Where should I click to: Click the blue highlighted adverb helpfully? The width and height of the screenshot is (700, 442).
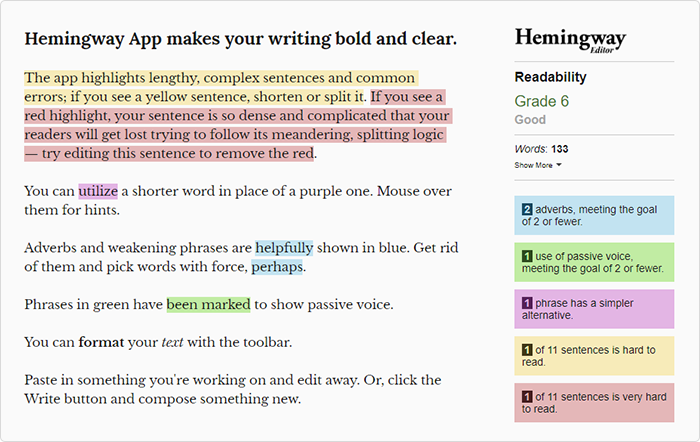(284, 248)
